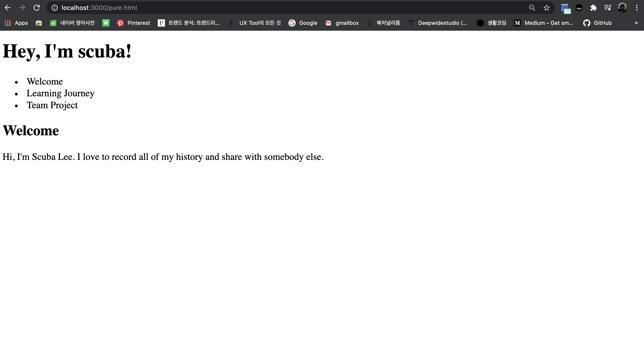The height and width of the screenshot is (345, 644).
Task: Click the browser back arrow
Action: (7, 8)
